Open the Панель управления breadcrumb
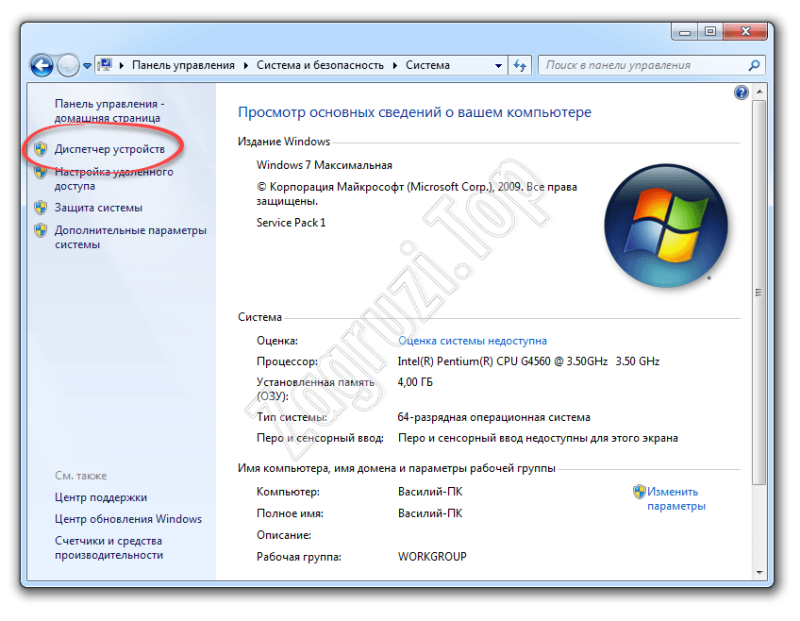The image size is (800, 621). (183, 65)
